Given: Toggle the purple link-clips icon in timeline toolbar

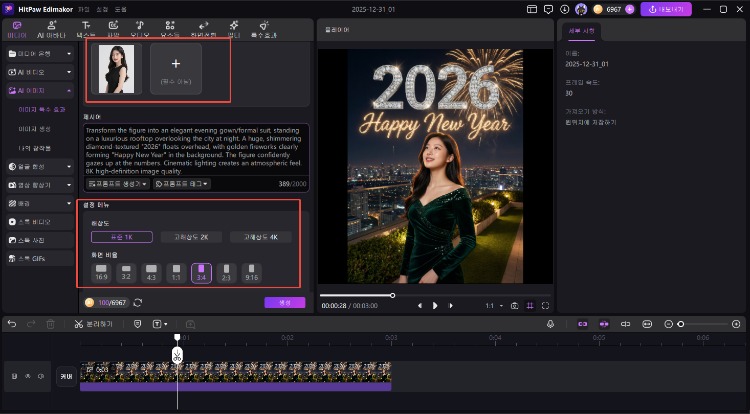Looking at the screenshot, I should 583,324.
